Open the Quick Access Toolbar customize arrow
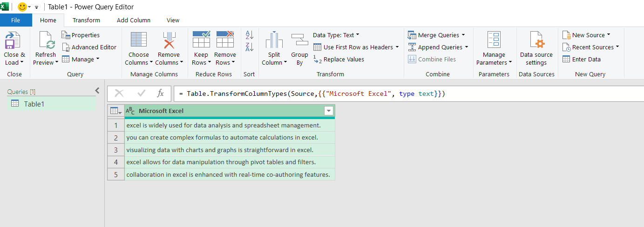Image resolution: width=644 pixels, height=227 pixels. tap(36, 7)
